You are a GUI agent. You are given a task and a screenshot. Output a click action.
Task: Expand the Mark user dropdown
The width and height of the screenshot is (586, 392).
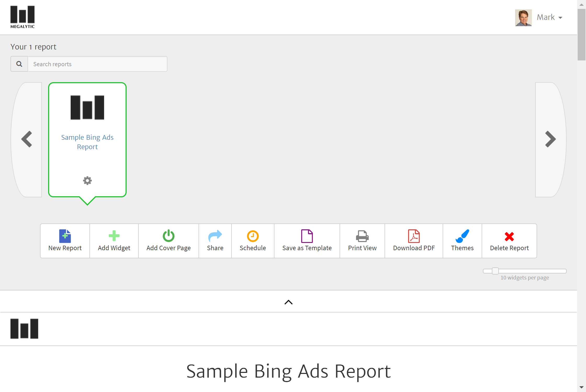(x=549, y=18)
